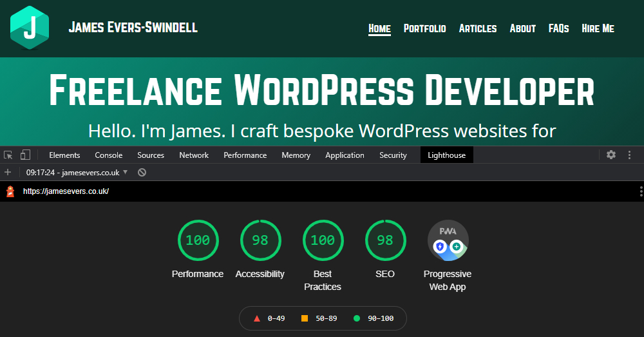The image size is (644, 337).
Task: Click the red triangle 0-49 legend entry
Action: click(x=269, y=318)
